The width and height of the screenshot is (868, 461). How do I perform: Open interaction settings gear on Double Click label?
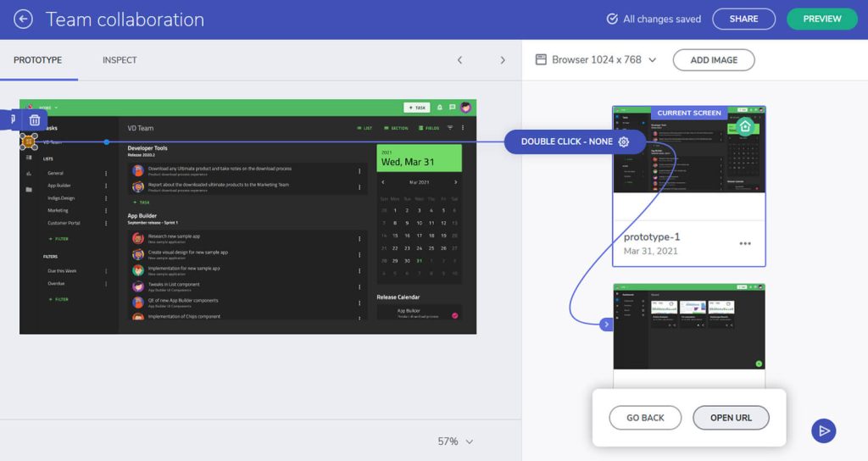[624, 142]
